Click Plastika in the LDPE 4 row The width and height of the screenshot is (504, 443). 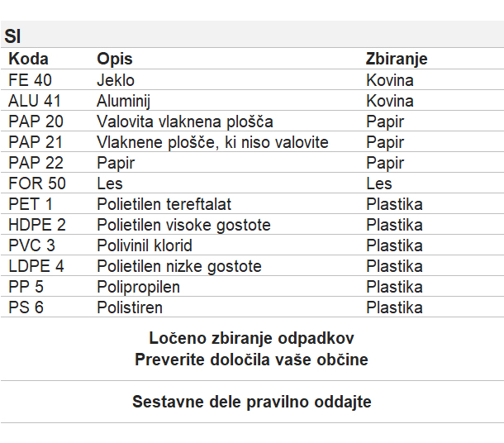tap(394, 266)
